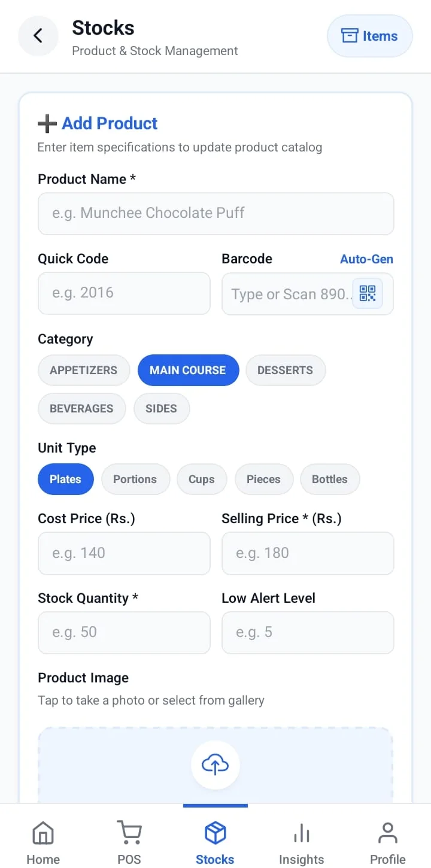
Task: Select the DESSERTS category chip
Action: (x=285, y=370)
